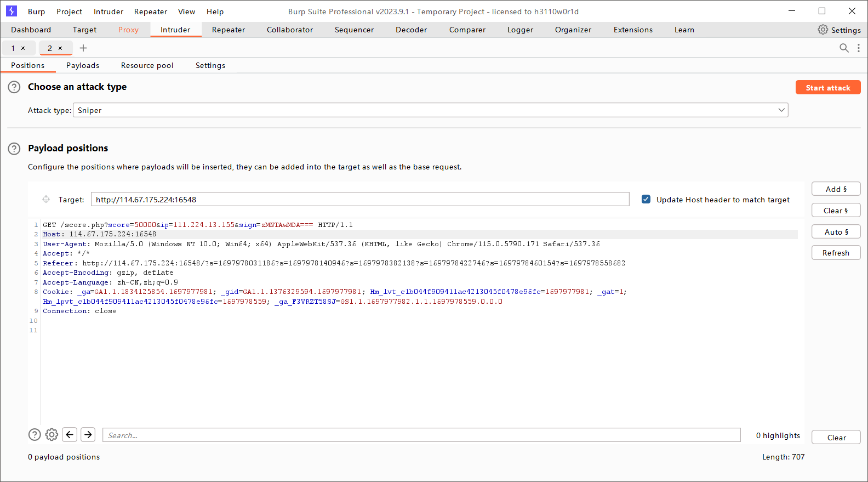
Task: Open the Burp menu
Action: (x=36, y=12)
